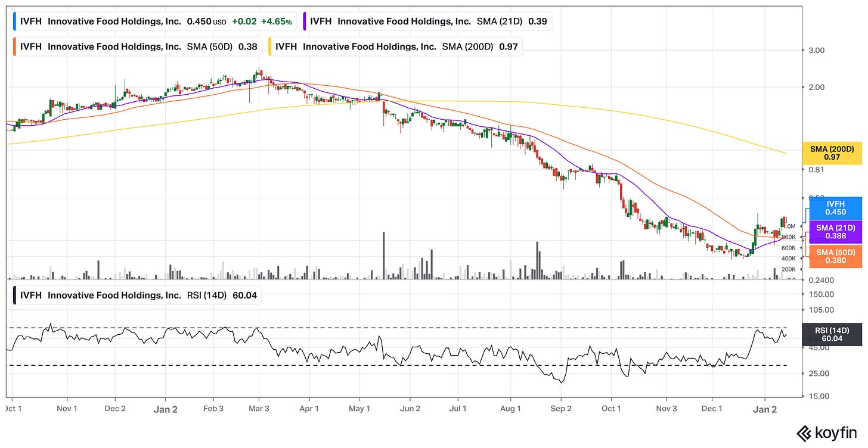Click the 105.00 RSI axis label
The width and height of the screenshot is (868, 448).
820,310
